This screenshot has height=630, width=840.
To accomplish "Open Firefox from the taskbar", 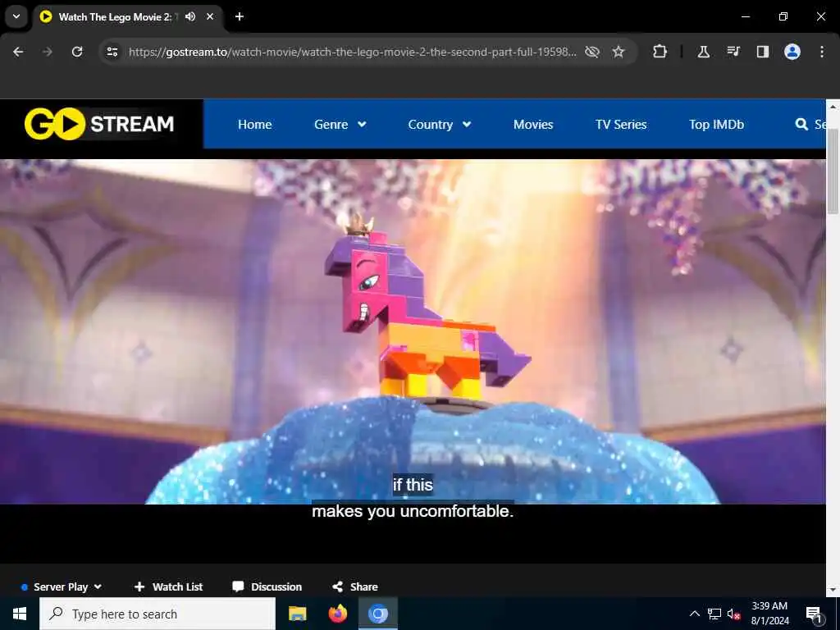I will (337, 614).
